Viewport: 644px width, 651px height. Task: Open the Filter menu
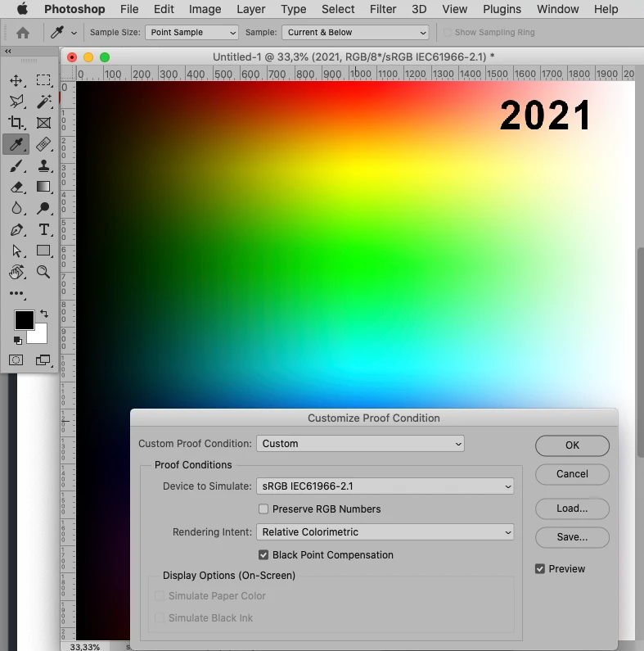point(383,9)
